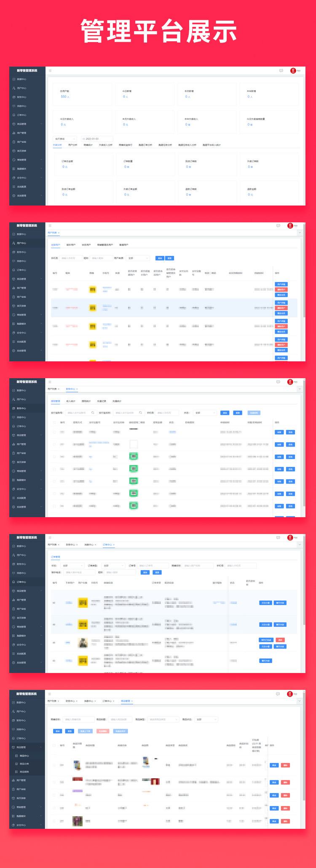
Task: Close the active 商品管理 page tab
Action: pyautogui.click(x=132, y=701)
